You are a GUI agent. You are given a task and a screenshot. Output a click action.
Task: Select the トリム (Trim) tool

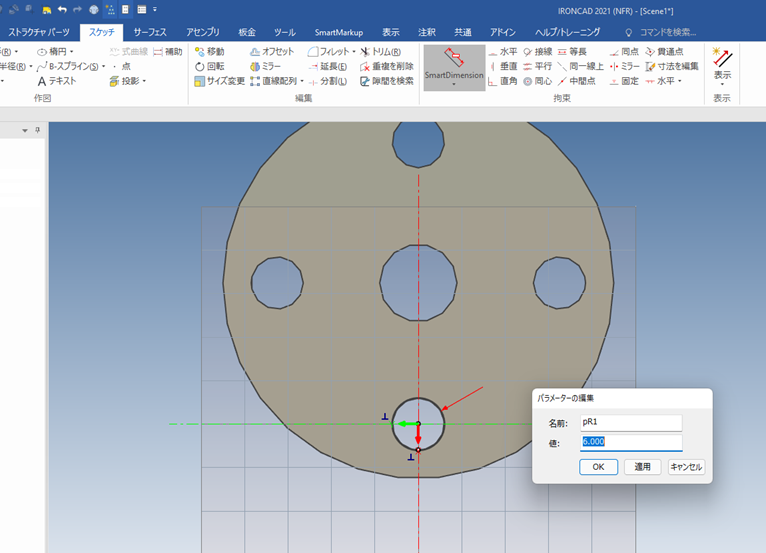pos(380,51)
